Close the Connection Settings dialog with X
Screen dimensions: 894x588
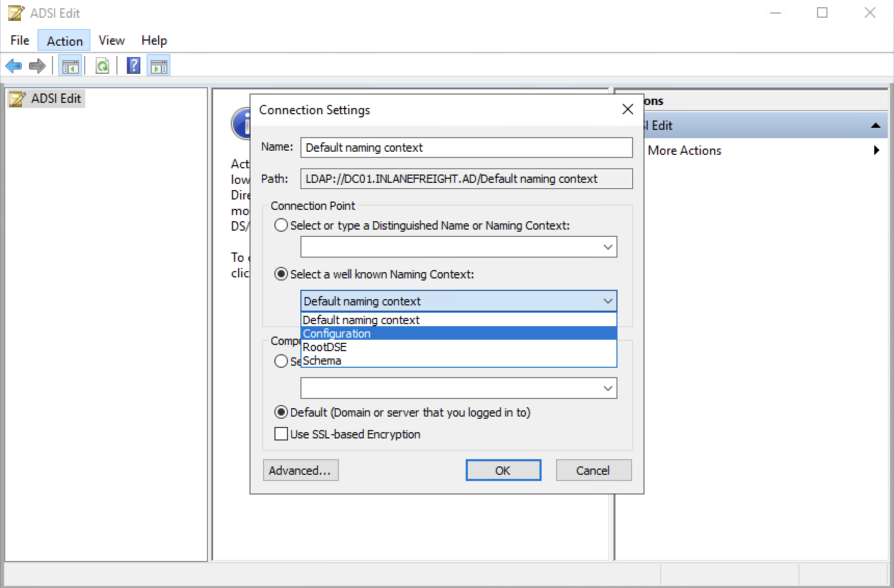coord(627,109)
